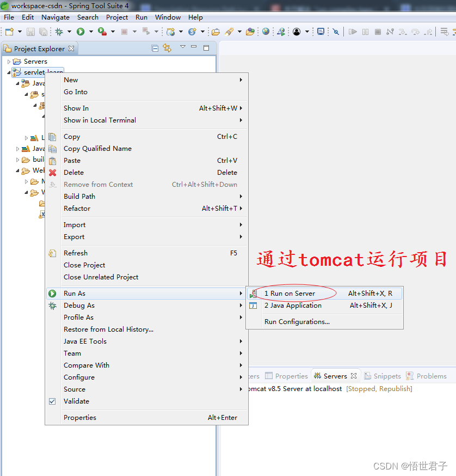Open Compare With submenu
This screenshot has width=456, height=476.
pos(146,365)
